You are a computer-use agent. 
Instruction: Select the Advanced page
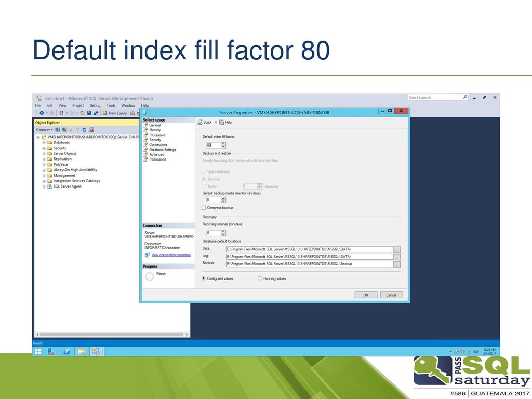tap(157, 154)
